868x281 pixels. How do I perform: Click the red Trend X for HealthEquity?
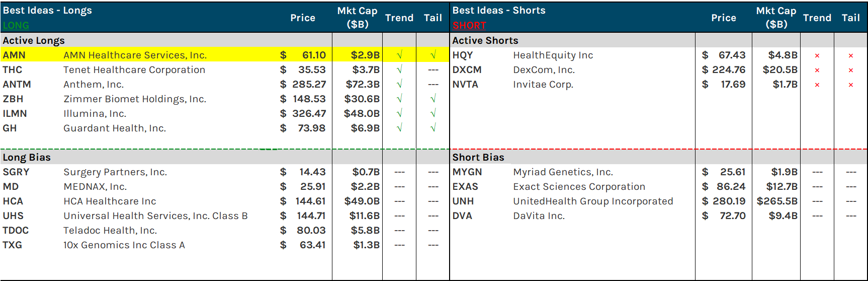pyautogui.click(x=817, y=55)
